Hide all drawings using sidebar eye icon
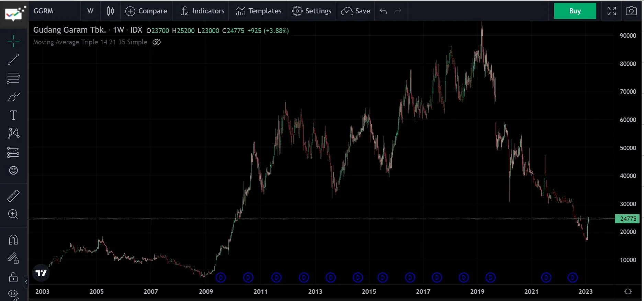Screen dimensions: 644x301 pyautogui.click(x=13, y=294)
